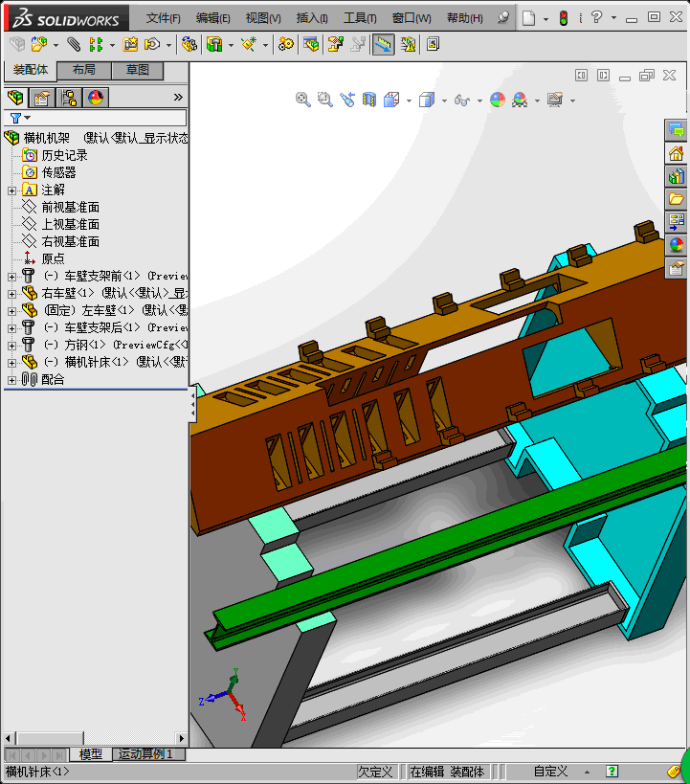Viewport: 690px width, 784px height.
Task: Click the New Motion Study gears icon
Action: click(286, 44)
